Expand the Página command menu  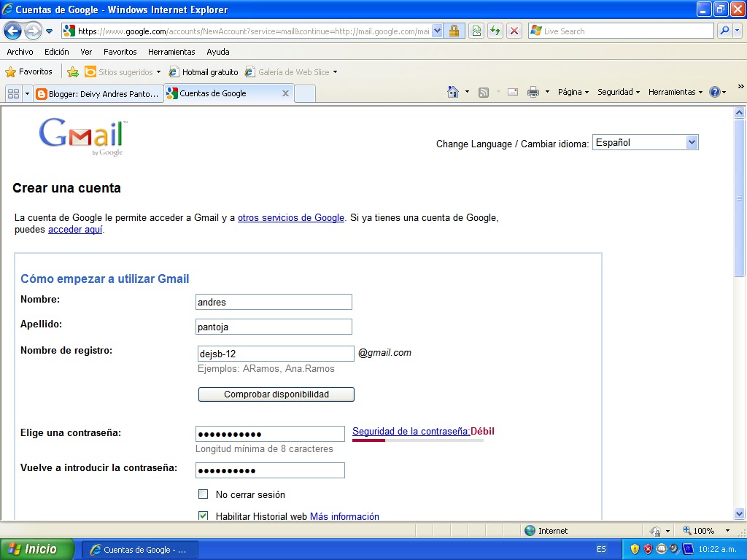[x=573, y=92]
